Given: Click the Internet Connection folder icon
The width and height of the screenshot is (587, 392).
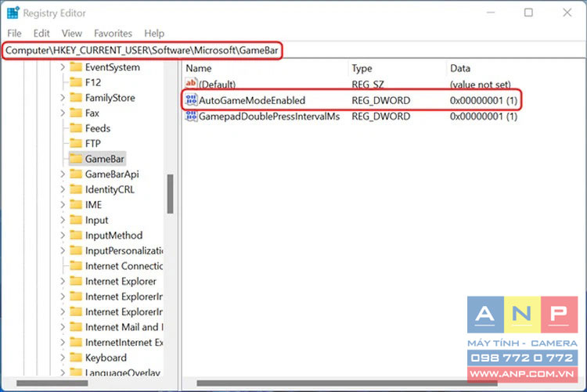Looking at the screenshot, I should 76,266.
